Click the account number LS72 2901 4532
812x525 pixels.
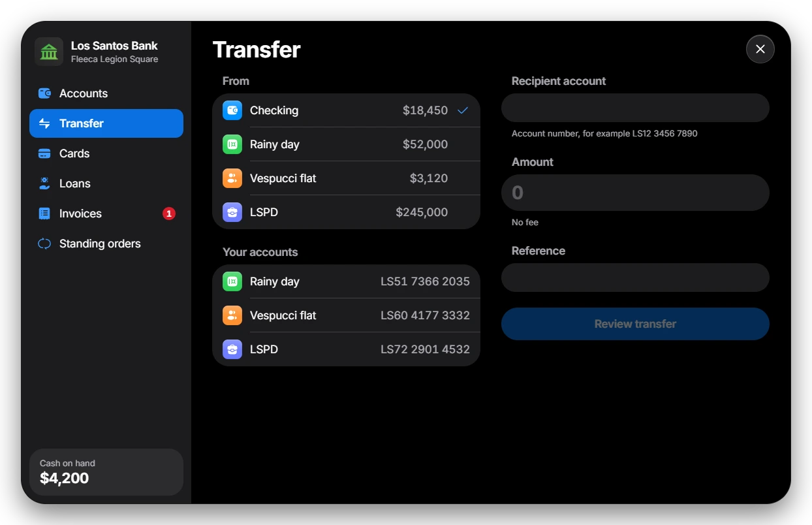click(x=426, y=349)
